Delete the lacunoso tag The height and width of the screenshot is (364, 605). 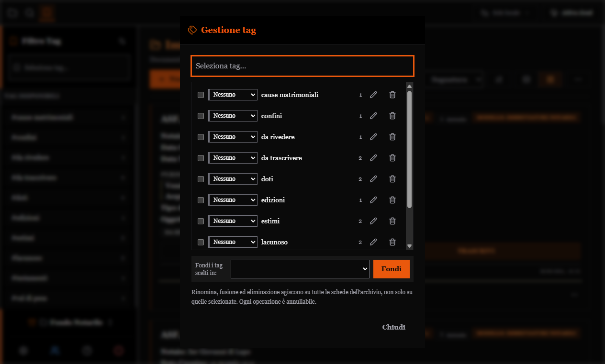(392, 242)
